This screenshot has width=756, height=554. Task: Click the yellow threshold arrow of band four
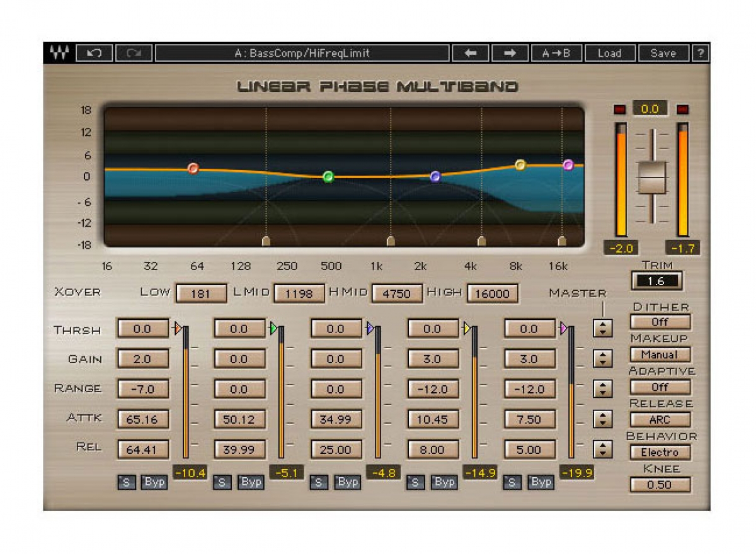(x=467, y=328)
